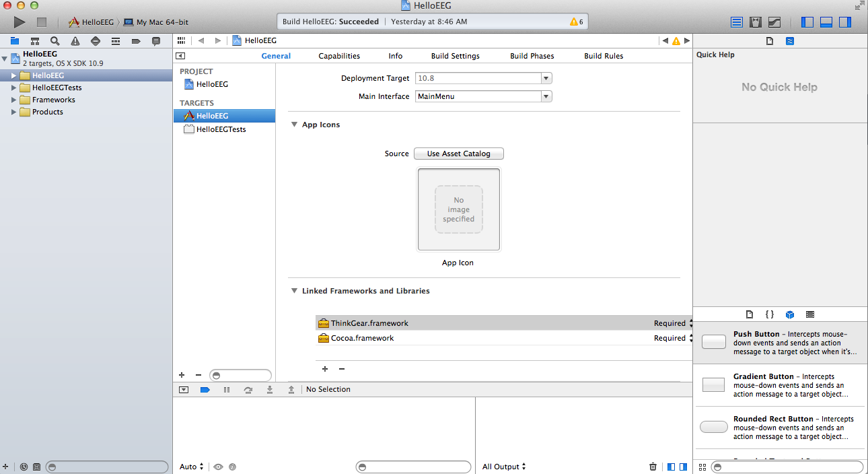Collapse the HelloEEG project root
868x474 pixels.
click(5, 59)
